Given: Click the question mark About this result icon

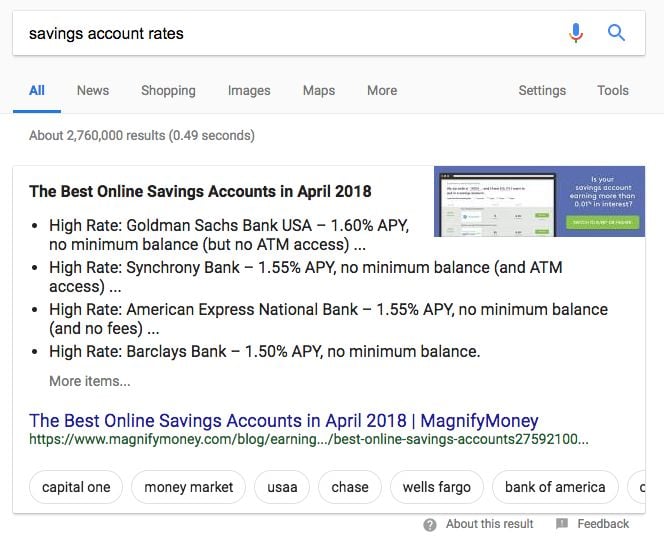Looking at the screenshot, I should 430,524.
